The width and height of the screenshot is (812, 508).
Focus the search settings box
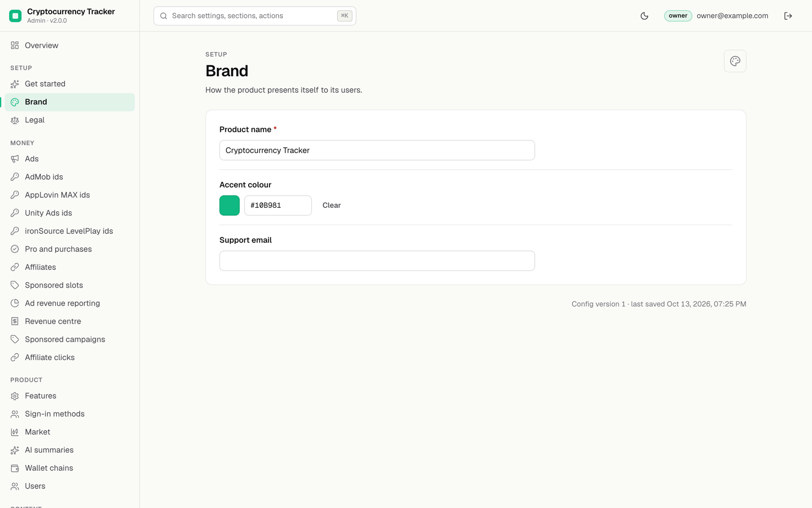[x=255, y=16]
